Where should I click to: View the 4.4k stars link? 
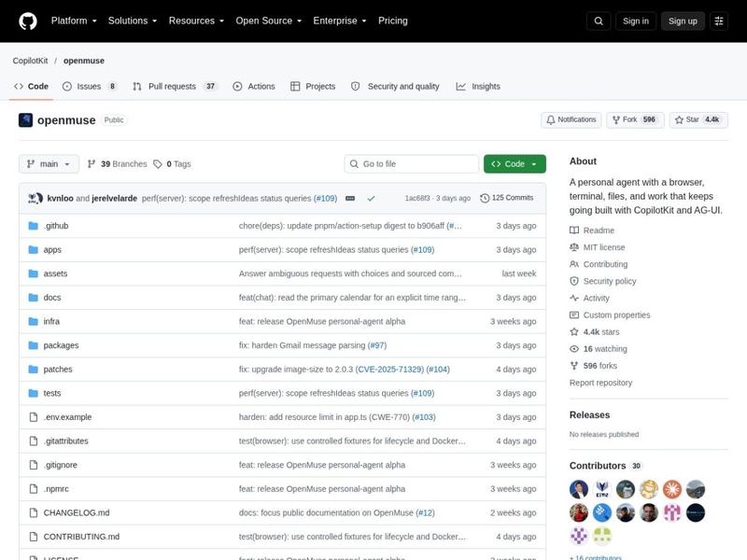(x=595, y=332)
